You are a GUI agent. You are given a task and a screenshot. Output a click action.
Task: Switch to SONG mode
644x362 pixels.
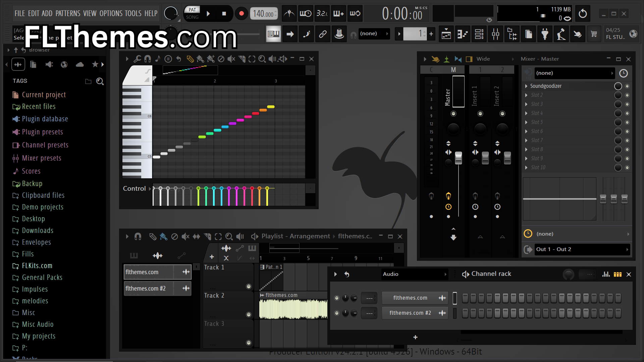(192, 17)
